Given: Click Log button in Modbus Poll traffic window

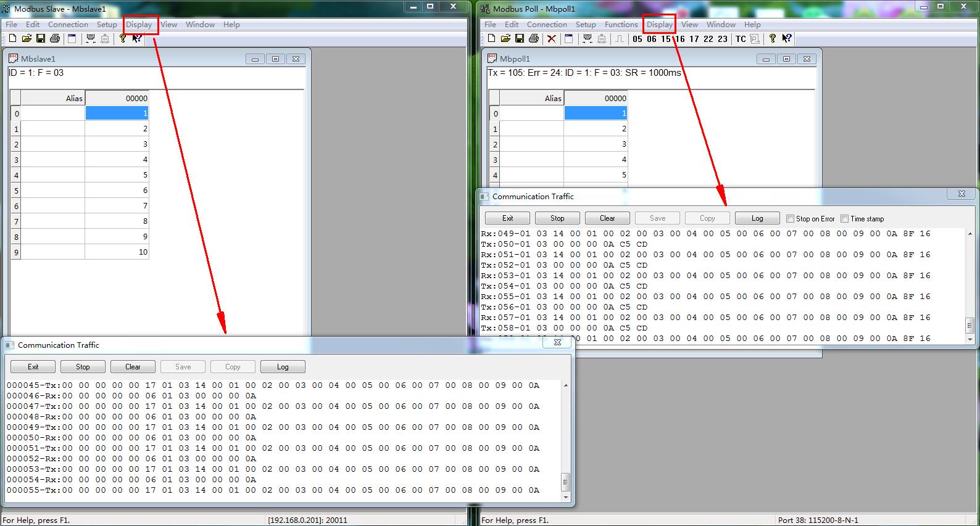Looking at the screenshot, I should point(757,218).
